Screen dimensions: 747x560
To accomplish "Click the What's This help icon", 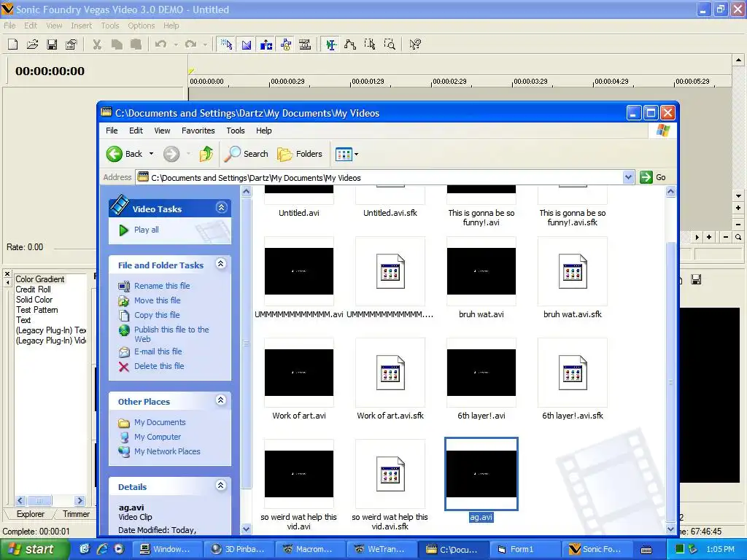I will 415,44.
